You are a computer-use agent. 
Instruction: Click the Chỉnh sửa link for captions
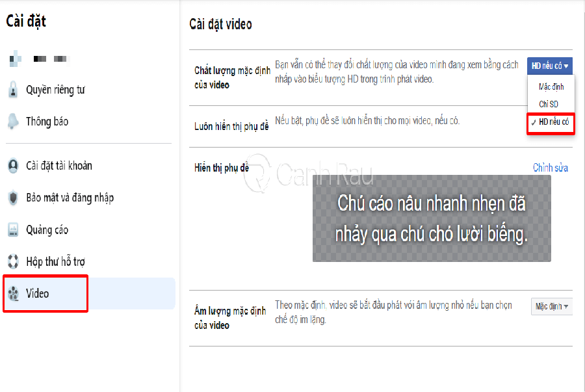(550, 168)
